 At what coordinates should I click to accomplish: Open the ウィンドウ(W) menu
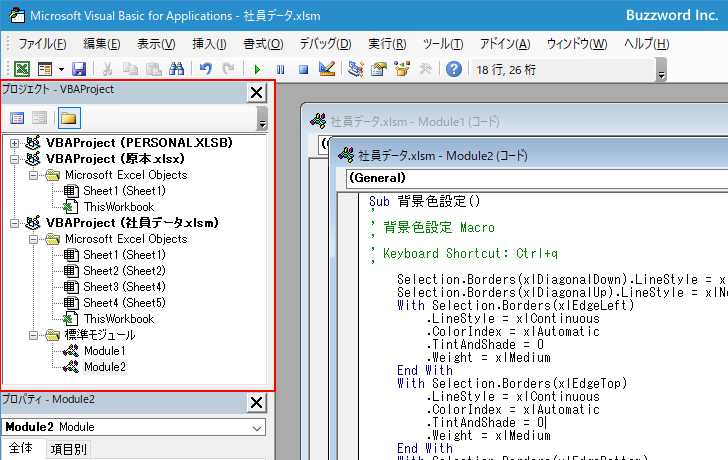[x=577, y=44]
